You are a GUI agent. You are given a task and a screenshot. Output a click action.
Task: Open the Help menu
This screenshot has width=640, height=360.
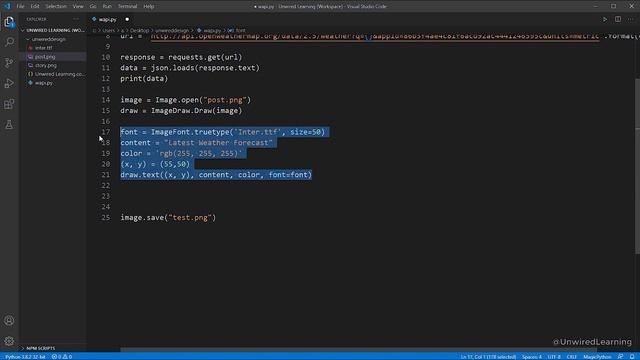(149, 7)
